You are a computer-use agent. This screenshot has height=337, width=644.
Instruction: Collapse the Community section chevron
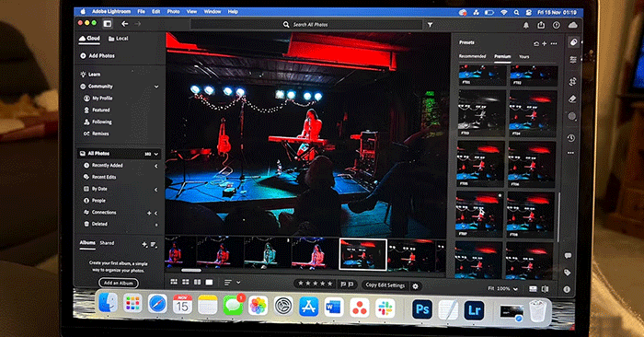pyautogui.click(x=156, y=87)
